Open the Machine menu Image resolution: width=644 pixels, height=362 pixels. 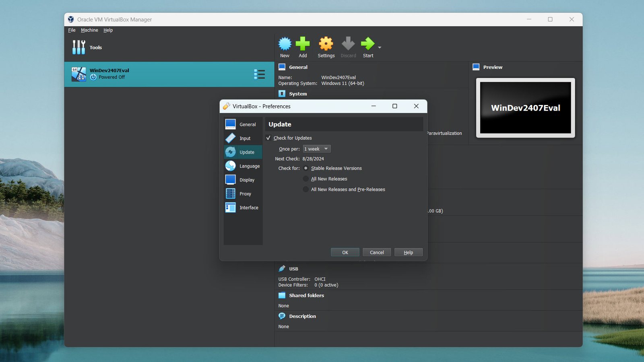[x=89, y=30]
